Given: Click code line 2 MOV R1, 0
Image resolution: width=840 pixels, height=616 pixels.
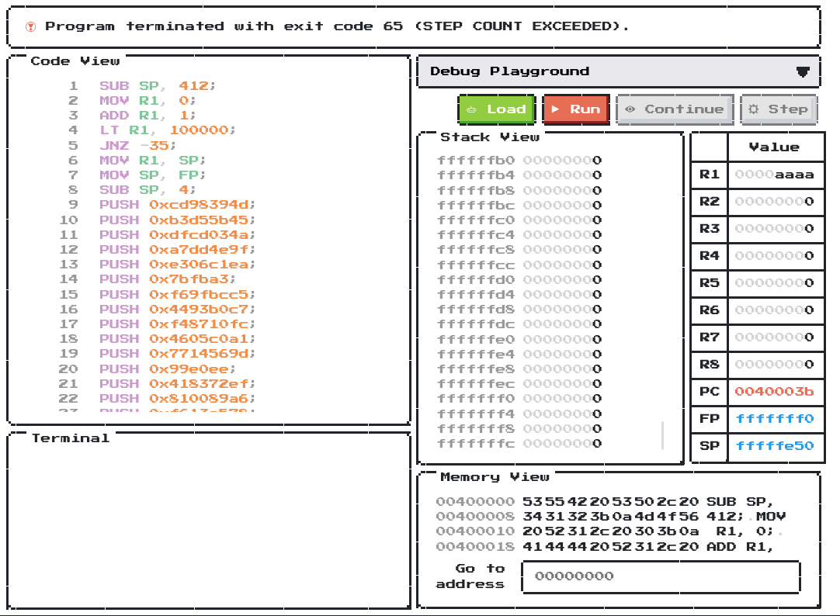Looking at the screenshot, I should tap(148, 101).
